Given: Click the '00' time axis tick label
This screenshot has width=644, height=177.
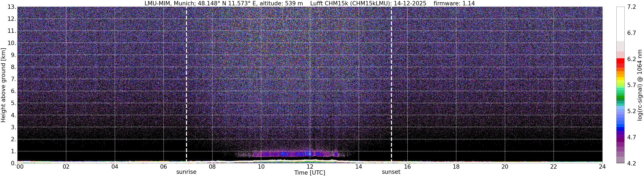Looking at the screenshot, I should (x=20, y=167).
